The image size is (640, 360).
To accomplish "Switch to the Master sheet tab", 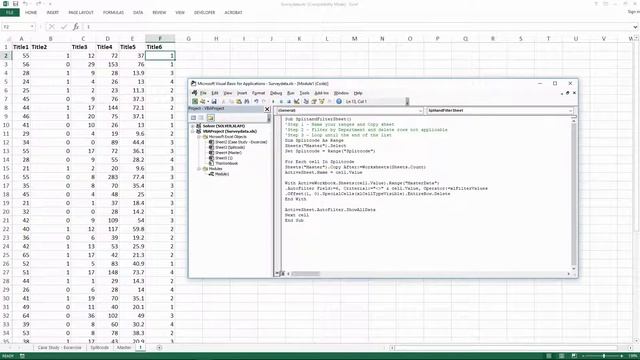I will [124, 348].
